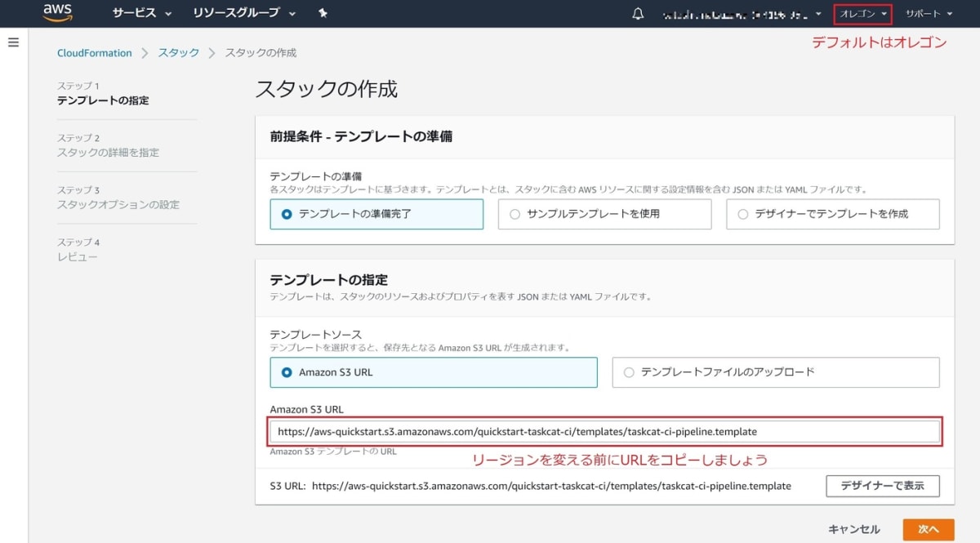Viewport: 980px width, 543px height.
Task: Click the スタックの作成 page heading
Action: 327,89
